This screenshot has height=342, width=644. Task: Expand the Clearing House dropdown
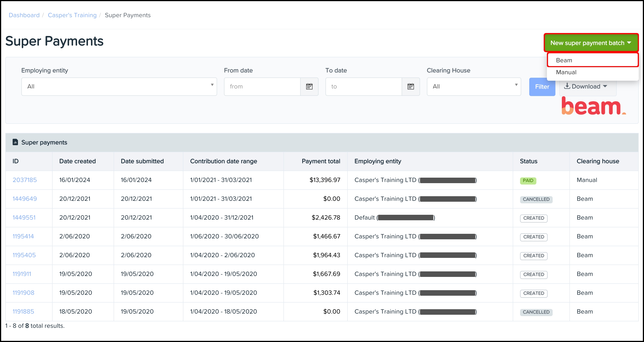(x=473, y=87)
